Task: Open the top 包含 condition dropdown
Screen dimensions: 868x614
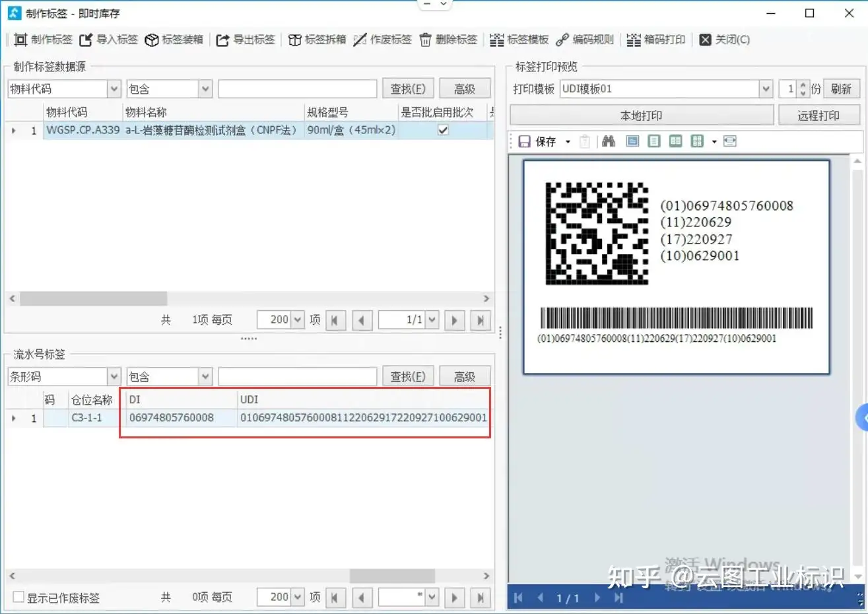Action: point(205,88)
